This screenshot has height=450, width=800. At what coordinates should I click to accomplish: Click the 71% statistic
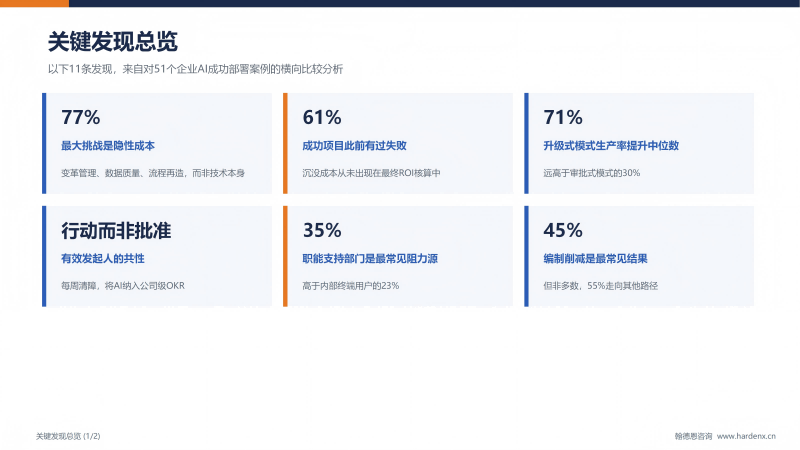563,117
